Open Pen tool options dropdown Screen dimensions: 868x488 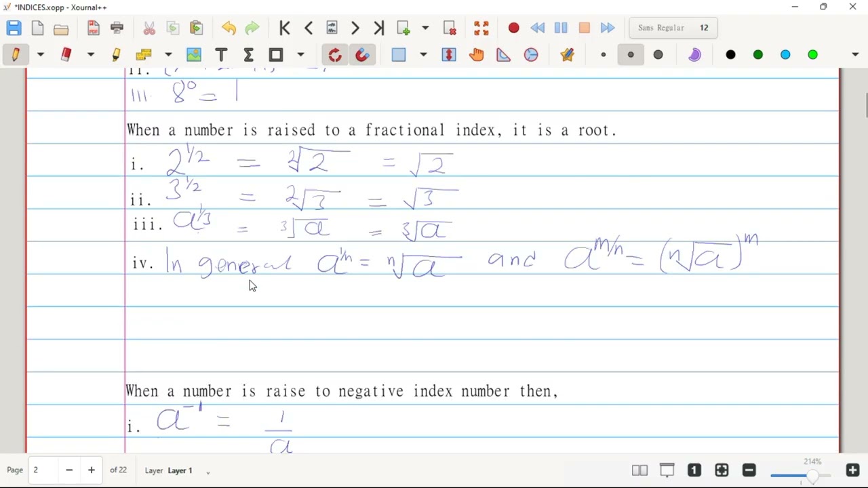(x=41, y=55)
